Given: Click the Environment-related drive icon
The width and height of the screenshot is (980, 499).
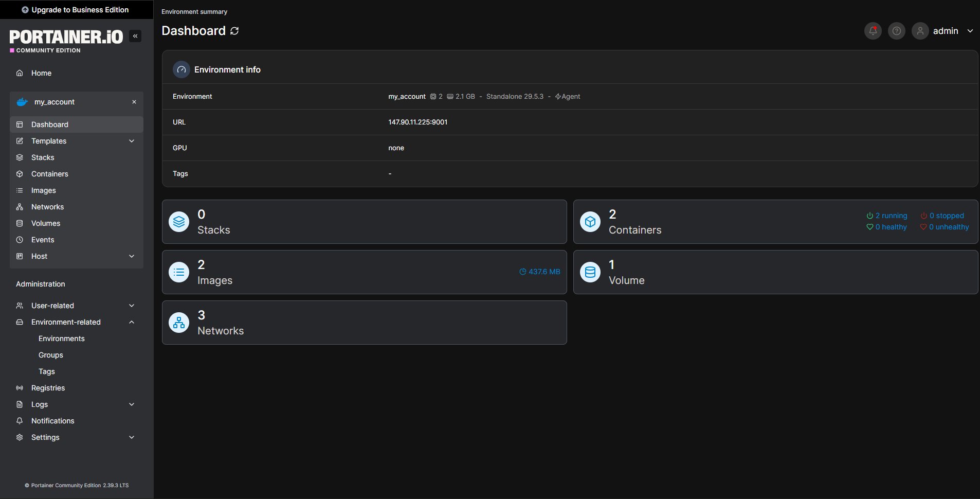Looking at the screenshot, I should click(x=20, y=322).
